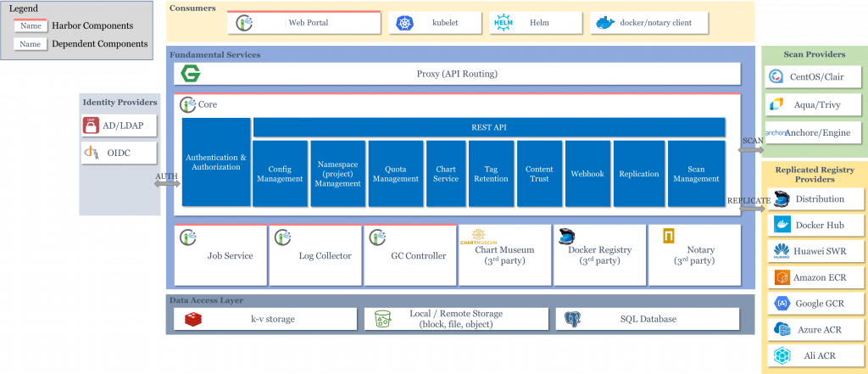
Task: Click the Harbor icon in Web Portal box
Action: tap(244, 23)
